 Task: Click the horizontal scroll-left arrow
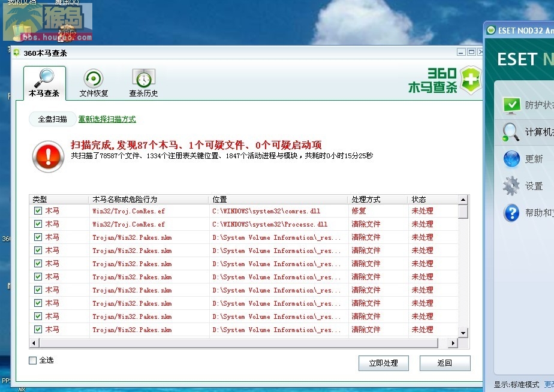pyautogui.click(x=34, y=343)
